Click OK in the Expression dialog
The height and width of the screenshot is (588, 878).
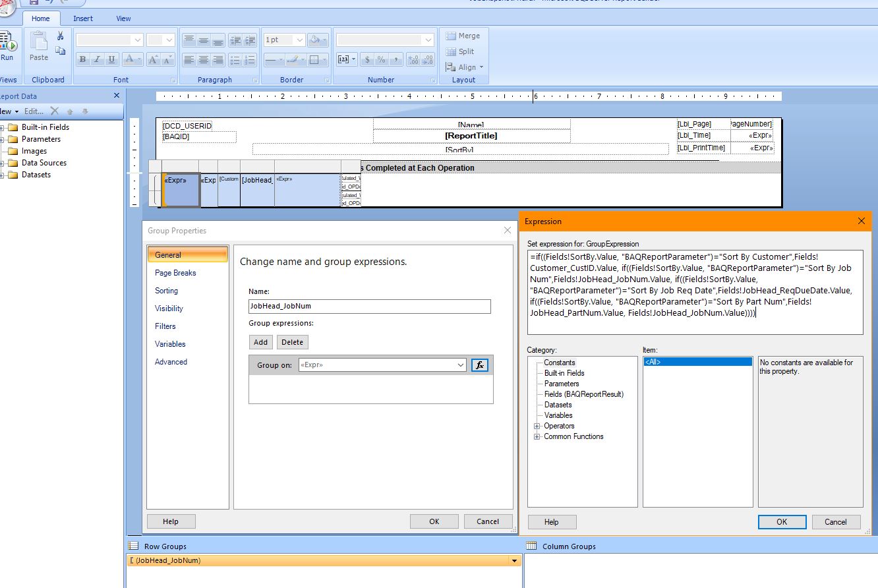[x=782, y=521]
